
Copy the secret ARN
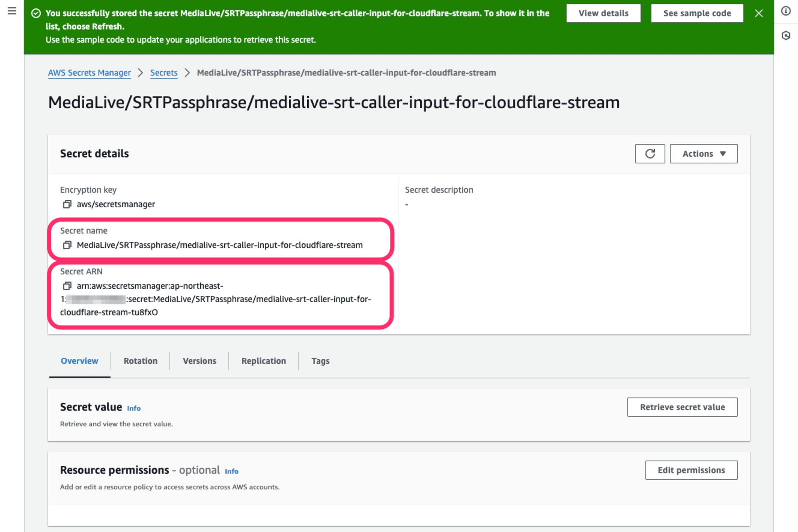click(x=67, y=286)
